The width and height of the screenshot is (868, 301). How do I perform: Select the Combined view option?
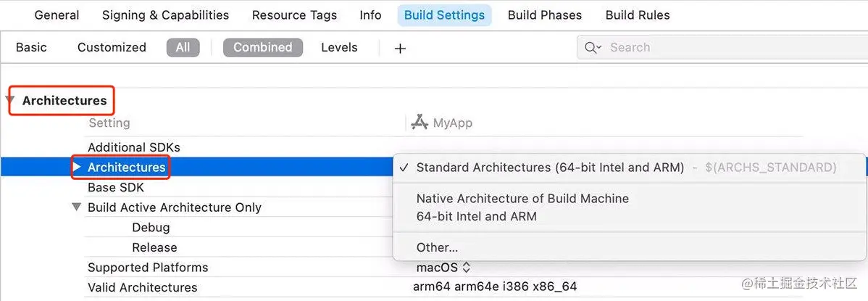(262, 48)
